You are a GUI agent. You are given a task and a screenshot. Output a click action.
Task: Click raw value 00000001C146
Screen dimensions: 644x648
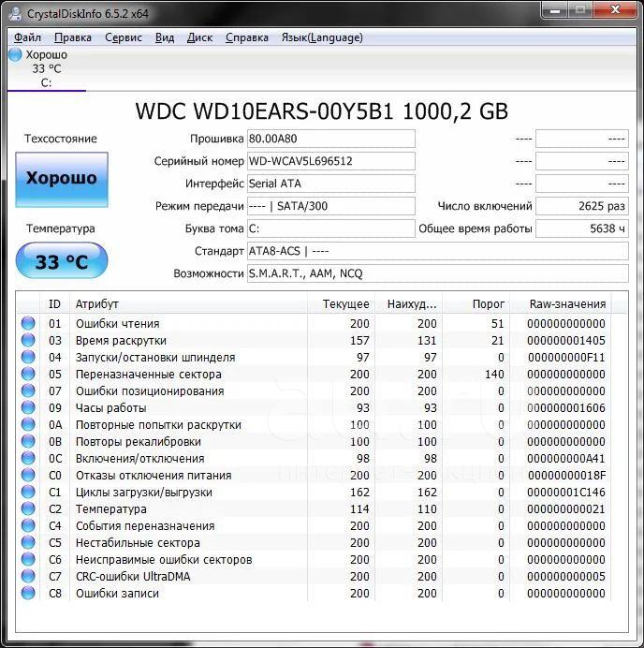(566, 493)
